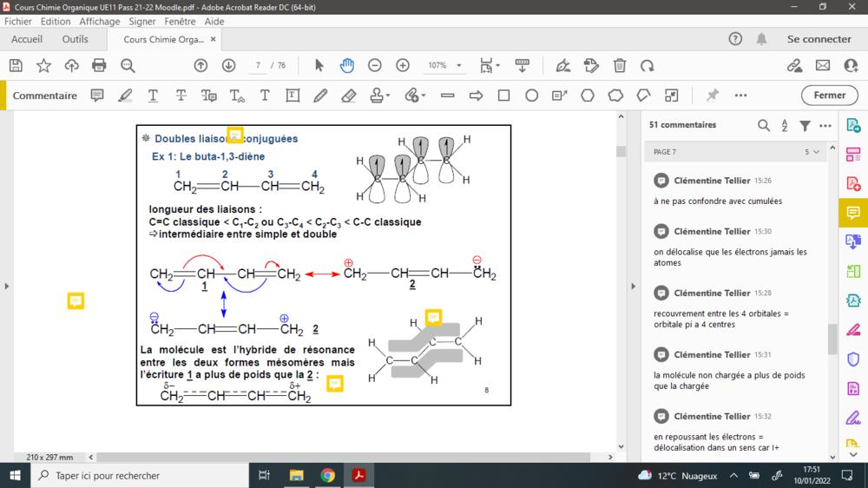Open the Affichage menu
The width and height of the screenshot is (868, 488).
coord(100,22)
